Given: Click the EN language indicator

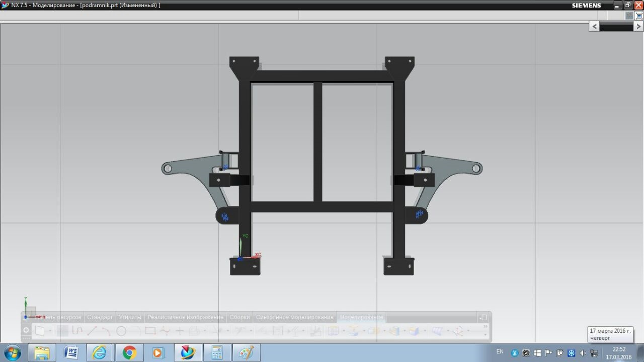Looking at the screenshot, I should (500, 351).
